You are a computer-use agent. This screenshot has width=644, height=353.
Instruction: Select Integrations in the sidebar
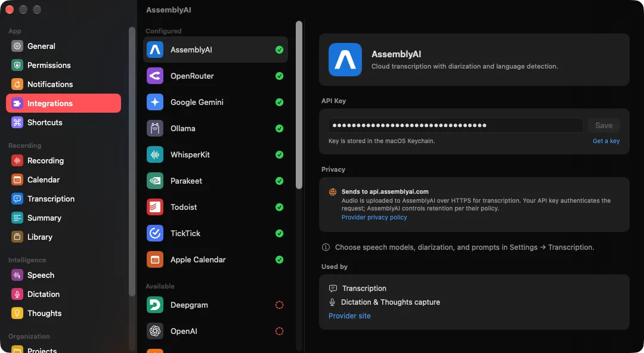click(x=63, y=103)
